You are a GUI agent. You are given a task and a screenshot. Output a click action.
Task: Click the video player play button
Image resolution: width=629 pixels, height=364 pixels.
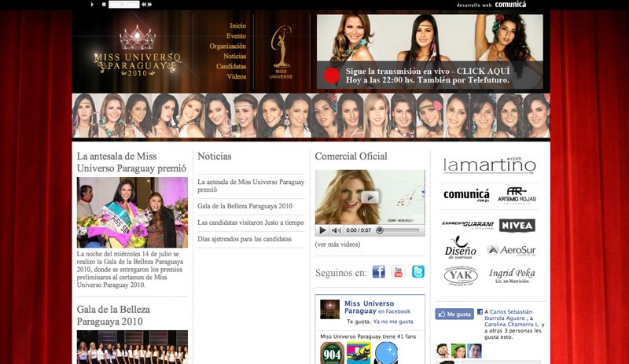click(x=322, y=230)
